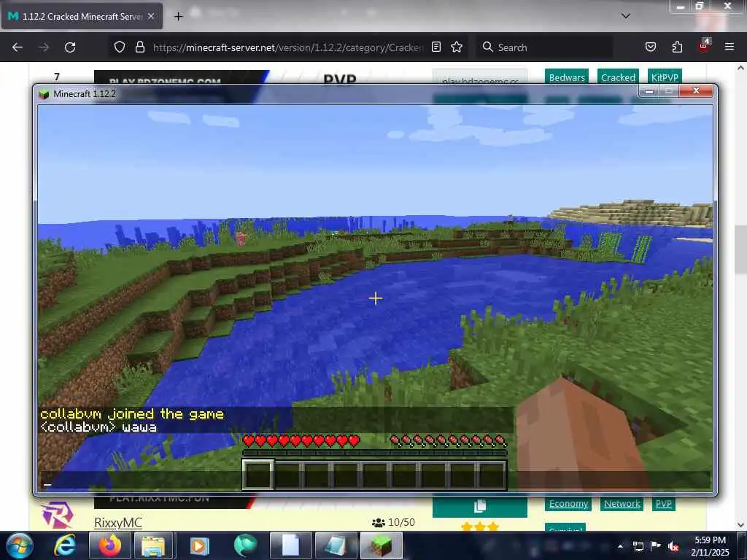Image resolution: width=747 pixels, height=560 pixels.
Task: Open the PVP tag link near Network
Action: [664, 503]
